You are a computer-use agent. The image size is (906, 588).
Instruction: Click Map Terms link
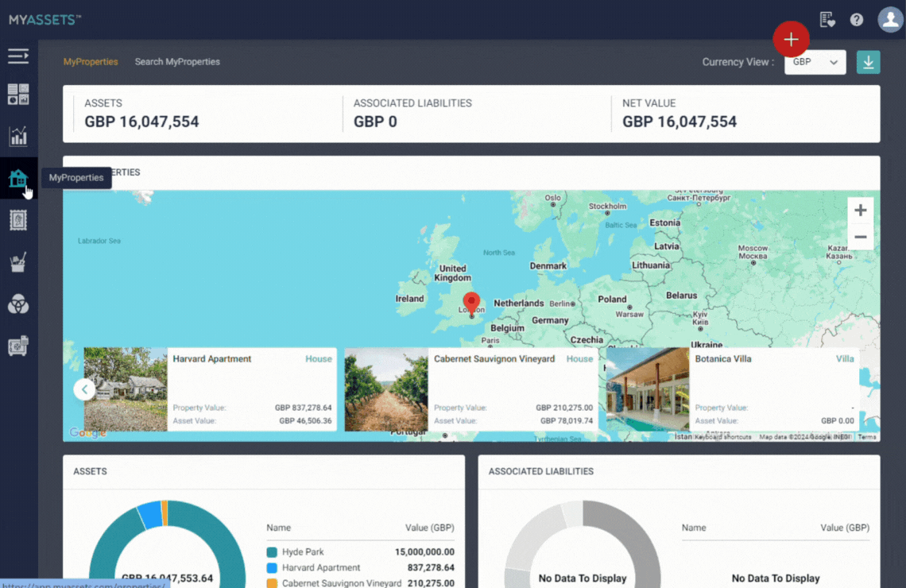(x=867, y=437)
